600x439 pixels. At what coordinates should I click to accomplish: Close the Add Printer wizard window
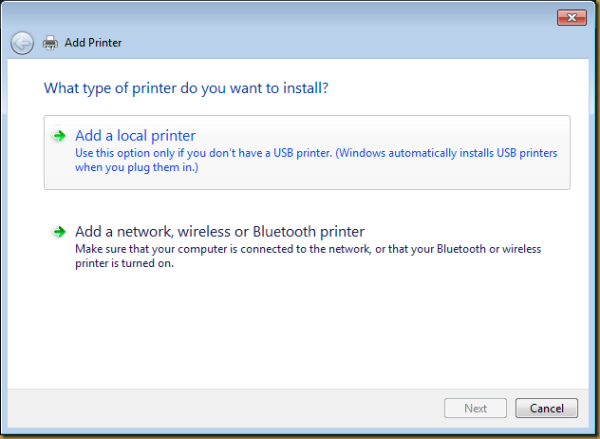click(x=571, y=17)
